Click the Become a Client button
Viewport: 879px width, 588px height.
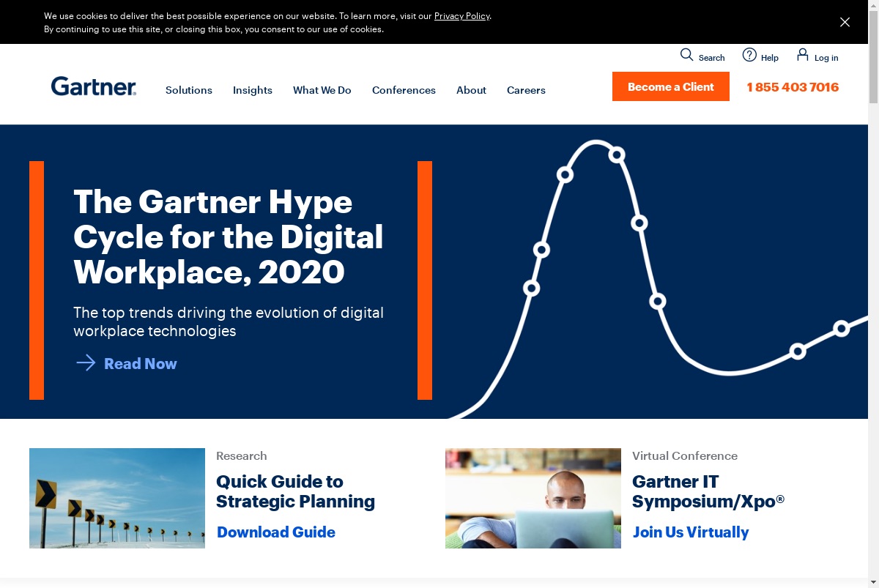pos(671,86)
